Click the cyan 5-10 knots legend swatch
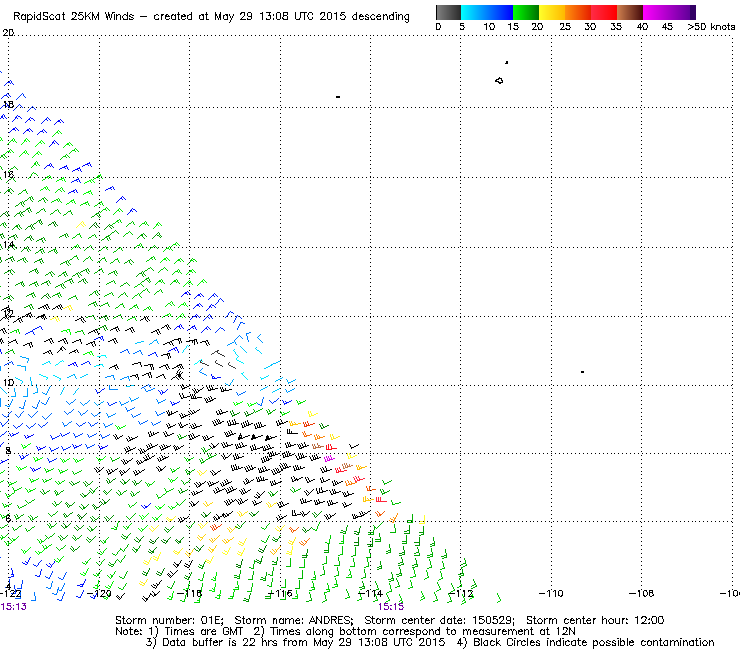Screen dimensions: 740x650 (474, 12)
